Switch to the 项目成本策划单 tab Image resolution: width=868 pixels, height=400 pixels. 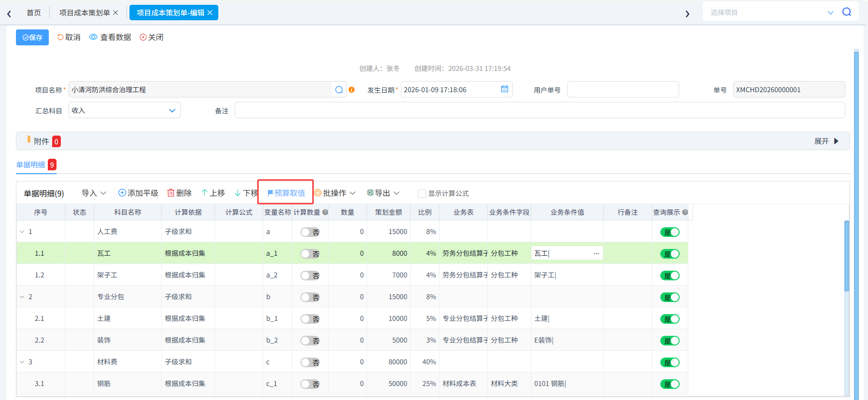click(x=85, y=13)
